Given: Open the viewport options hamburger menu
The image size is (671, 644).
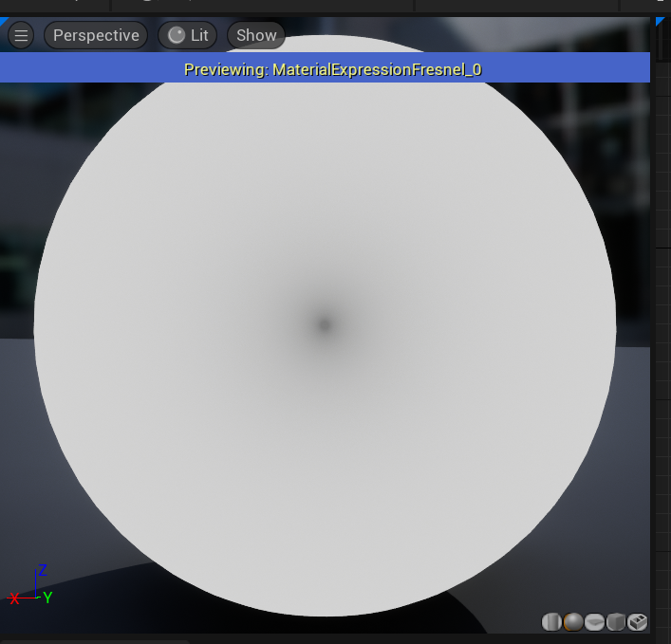Looking at the screenshot, I should click(21, 35).
